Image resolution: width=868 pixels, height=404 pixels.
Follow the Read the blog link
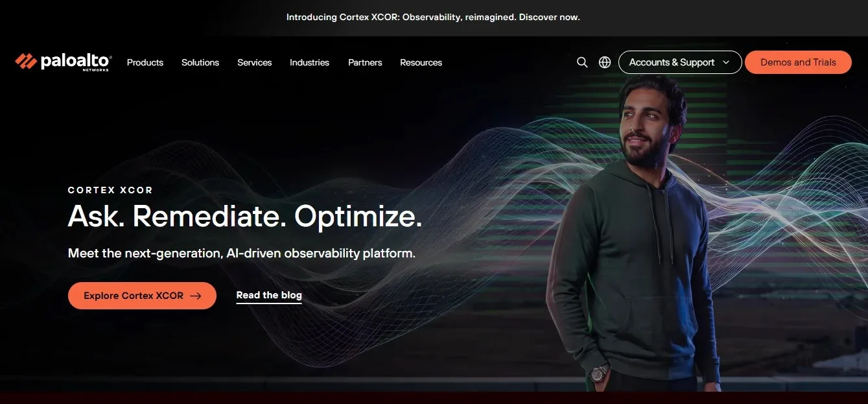(x=269, y=296)
